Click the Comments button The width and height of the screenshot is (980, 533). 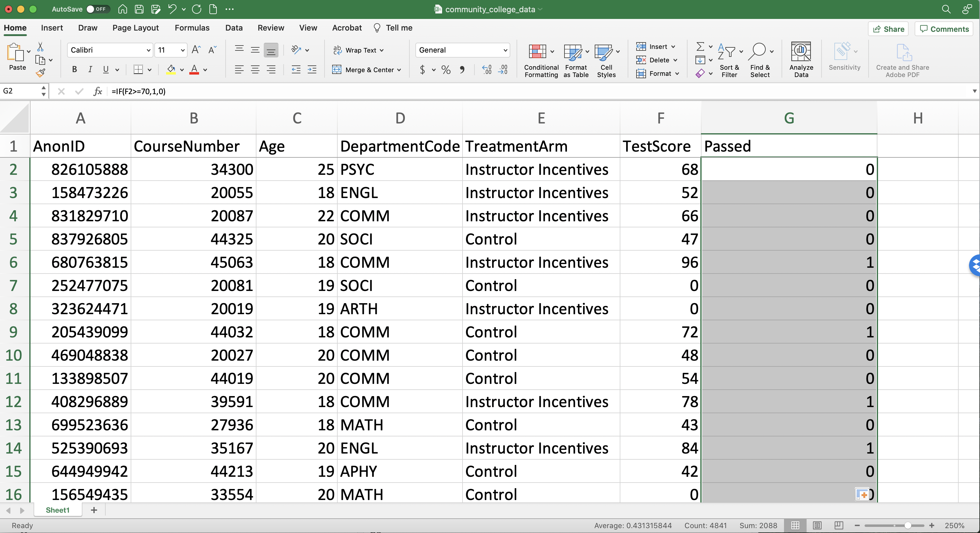click(x=944, y=29)
